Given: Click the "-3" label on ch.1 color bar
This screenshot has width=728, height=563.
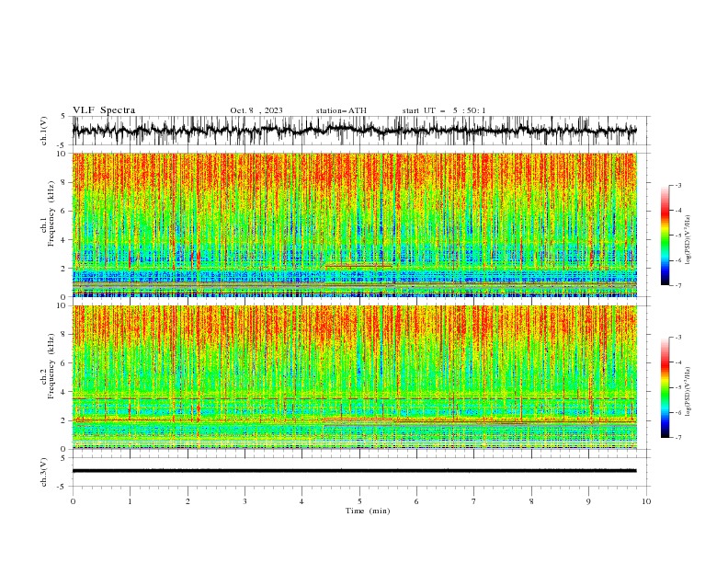Looking at the screenshot, I should pos(677,186).
